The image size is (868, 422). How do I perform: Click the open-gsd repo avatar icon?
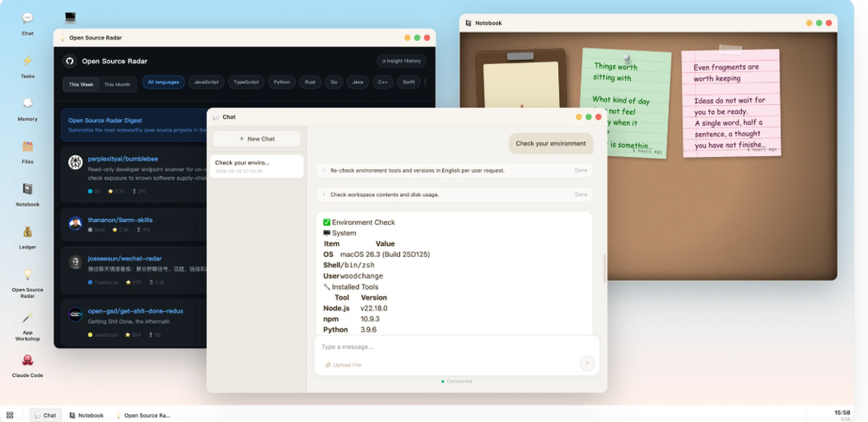(76, 314)
